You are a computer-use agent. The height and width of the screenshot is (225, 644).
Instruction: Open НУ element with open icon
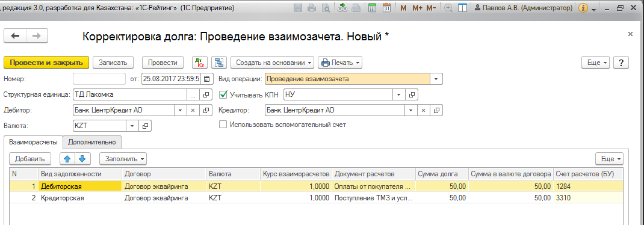(411, 95)
